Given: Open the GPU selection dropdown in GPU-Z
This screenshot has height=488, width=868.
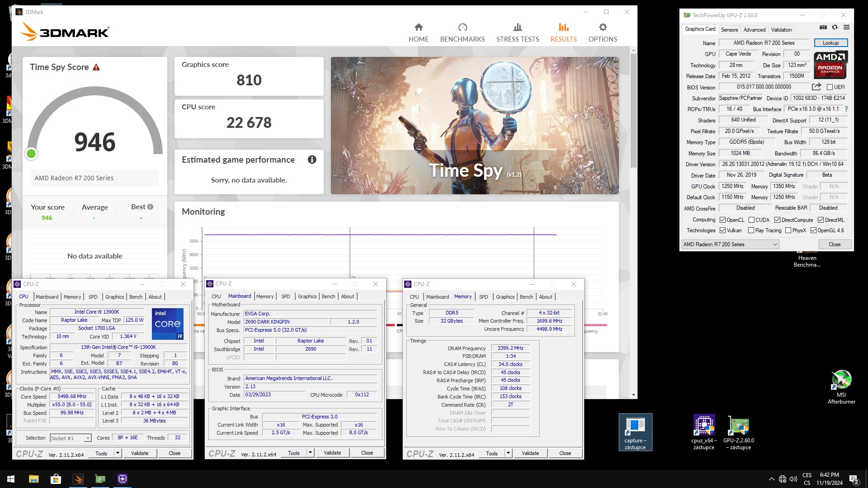Looking at the screenshot, I should (730, 244).
